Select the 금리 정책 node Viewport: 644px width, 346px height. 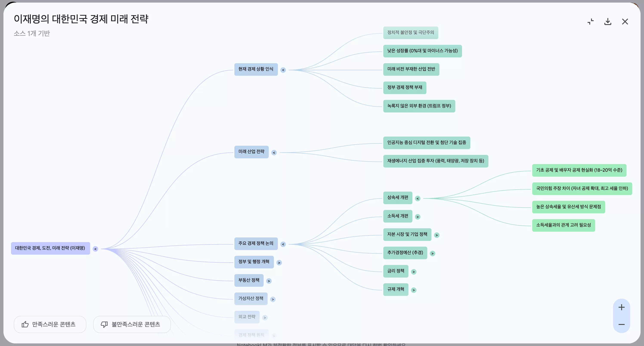[x=395, y=271]
